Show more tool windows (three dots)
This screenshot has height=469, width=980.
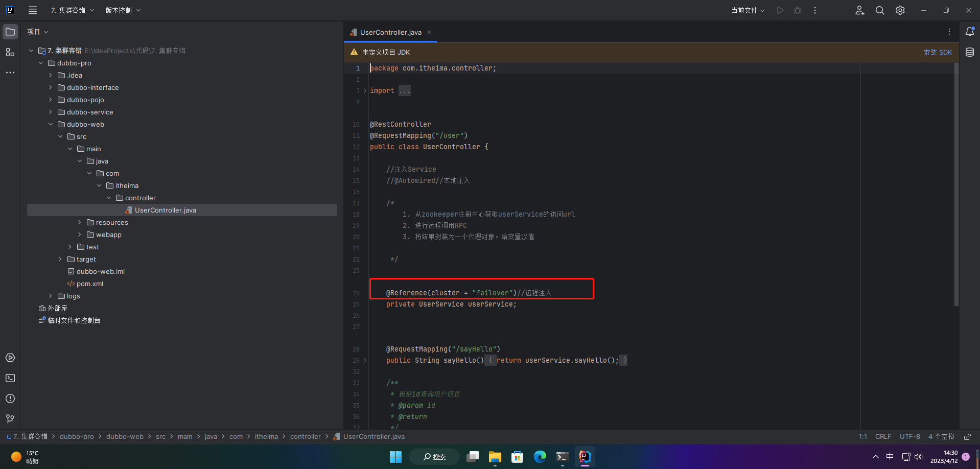(x=10, y=73)
